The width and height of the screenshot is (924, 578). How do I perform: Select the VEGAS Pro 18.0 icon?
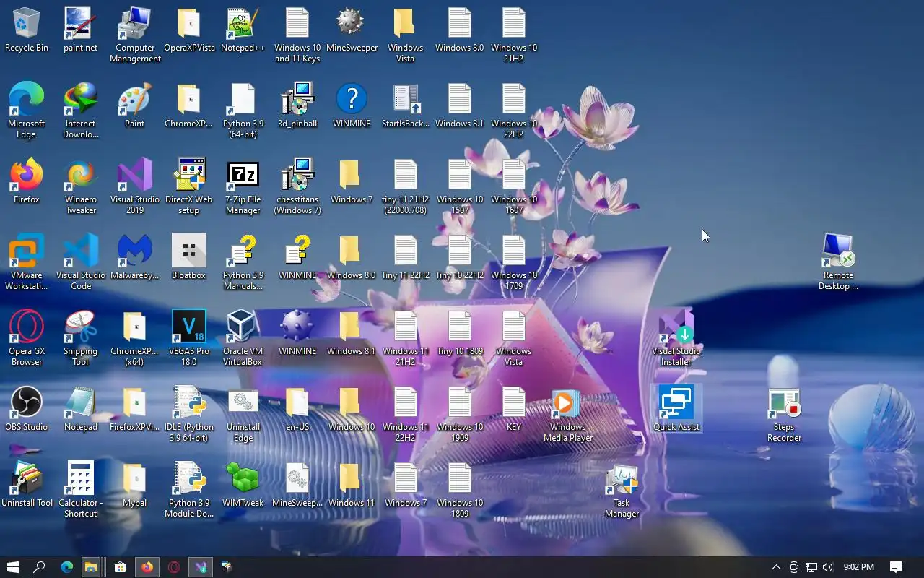(x=189, y=338)
